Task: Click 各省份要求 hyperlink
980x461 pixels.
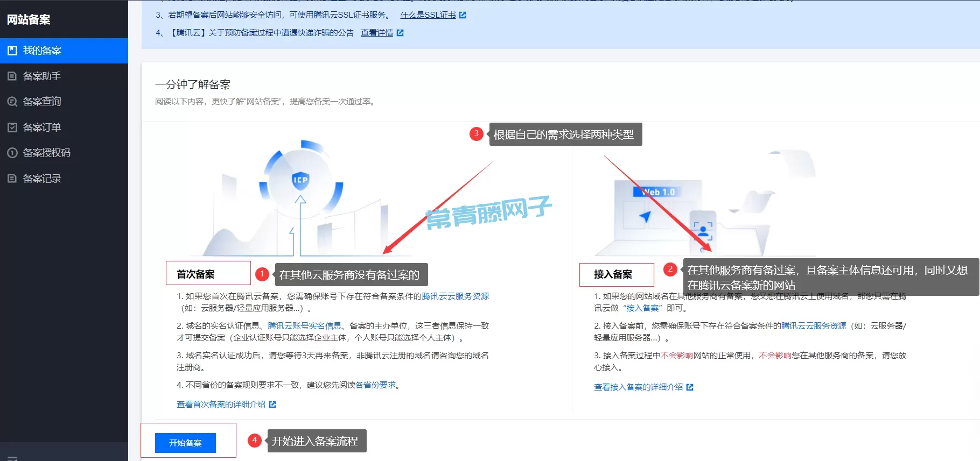Action: [x=375, y=385]
